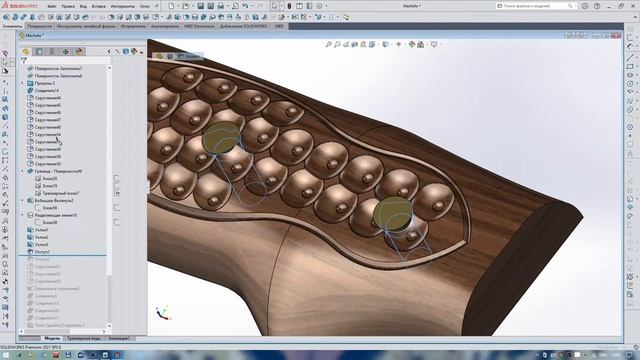Click the View Settings monitor icon

433,44
